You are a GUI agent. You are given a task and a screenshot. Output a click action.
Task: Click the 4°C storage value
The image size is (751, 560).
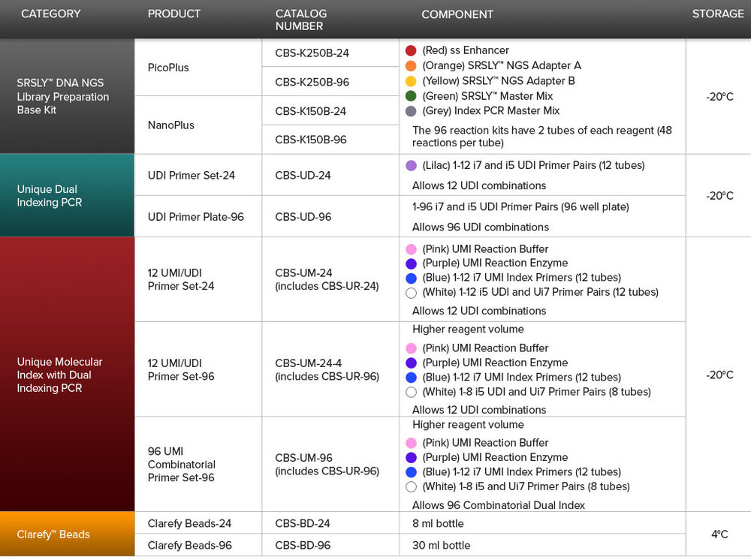(719, 534)
